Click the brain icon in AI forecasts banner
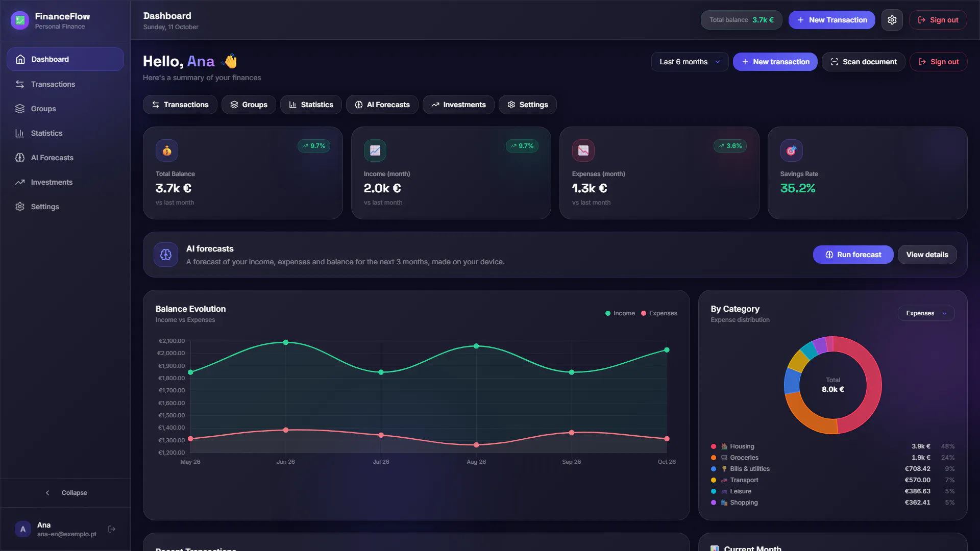980x551 pixels. (166, 255)
